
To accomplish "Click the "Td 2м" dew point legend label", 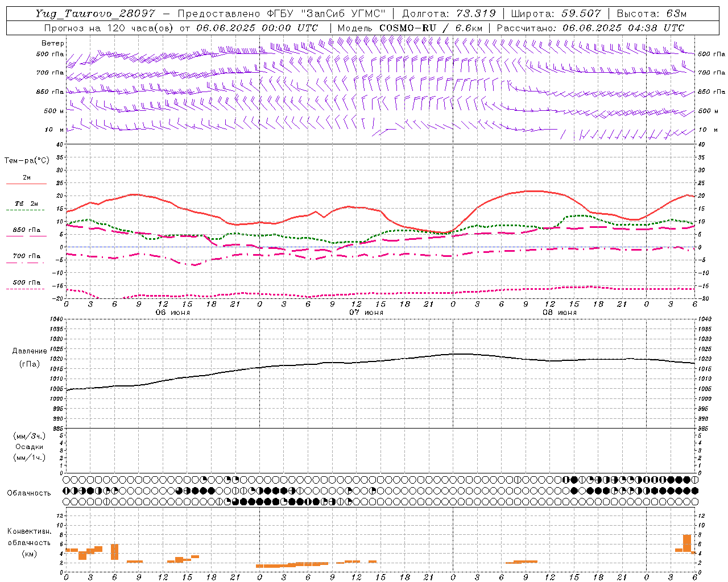I will pyautogui.click(x=26, y=203).
